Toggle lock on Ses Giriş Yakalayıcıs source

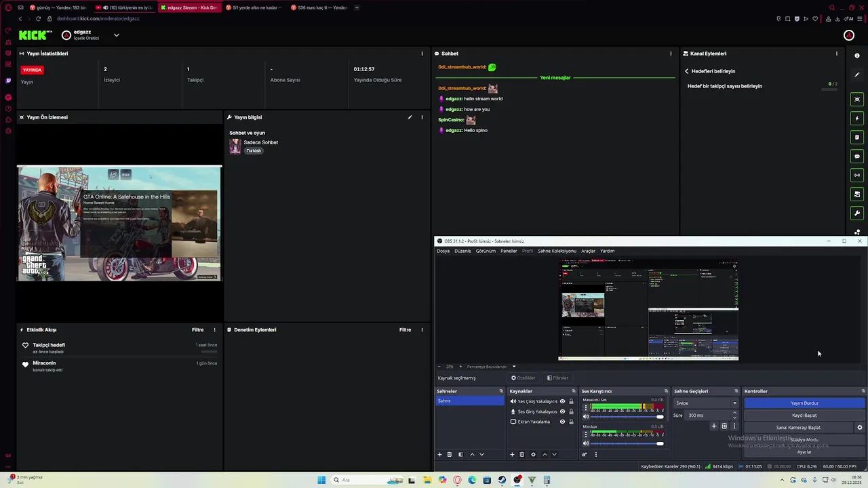pyautogui.click(x=571, y=411)
